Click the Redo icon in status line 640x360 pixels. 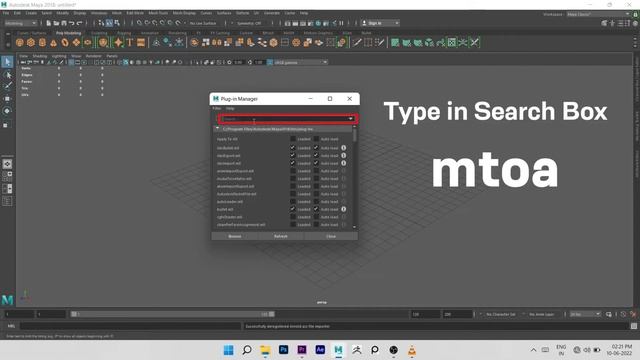80,23
